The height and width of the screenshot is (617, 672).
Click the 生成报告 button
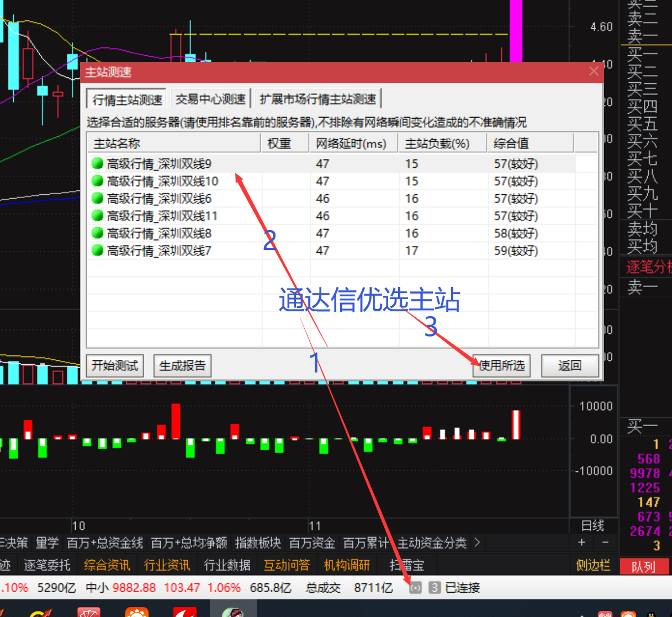(x=182, y=365)
